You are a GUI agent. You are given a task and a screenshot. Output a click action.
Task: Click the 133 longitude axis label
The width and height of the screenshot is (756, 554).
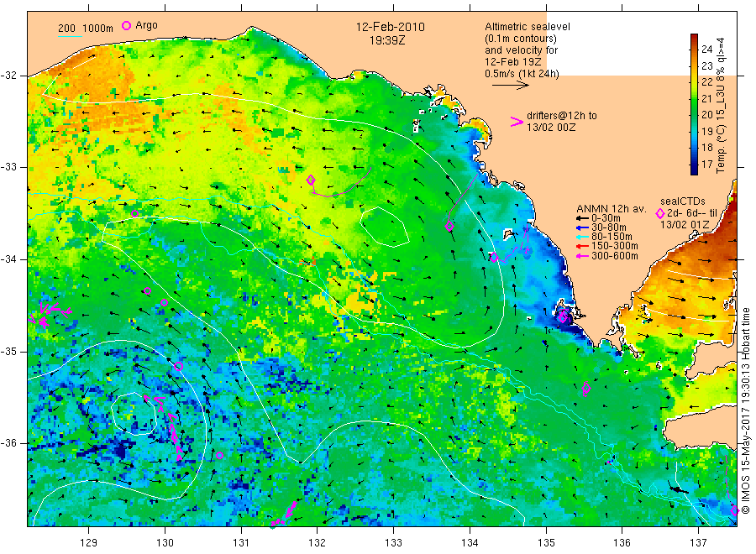click(x=393, y=543)
